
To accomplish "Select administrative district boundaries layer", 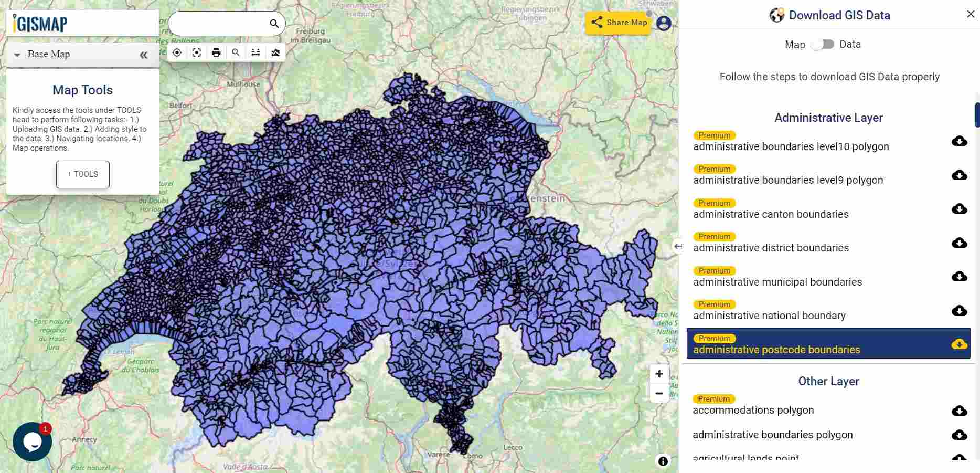I will pos(771,248).
